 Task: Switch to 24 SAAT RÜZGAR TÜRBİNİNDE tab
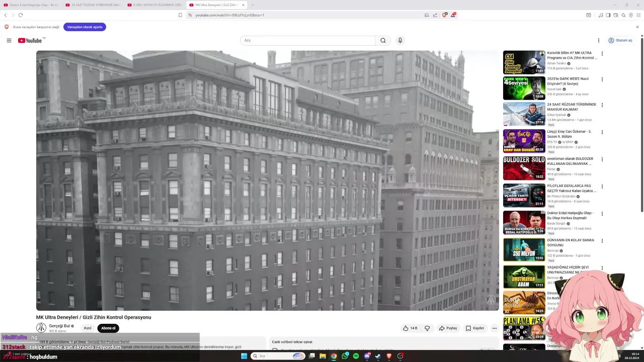[x=93, y=5]
